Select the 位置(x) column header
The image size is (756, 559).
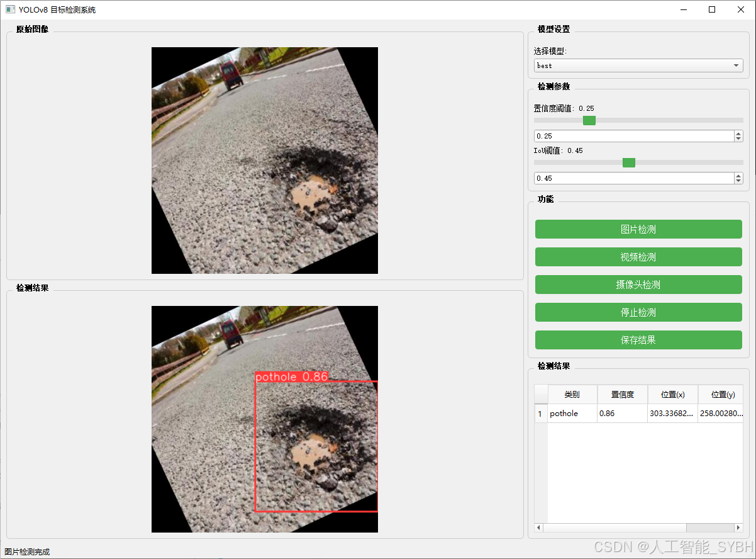(x=673, y=395)
